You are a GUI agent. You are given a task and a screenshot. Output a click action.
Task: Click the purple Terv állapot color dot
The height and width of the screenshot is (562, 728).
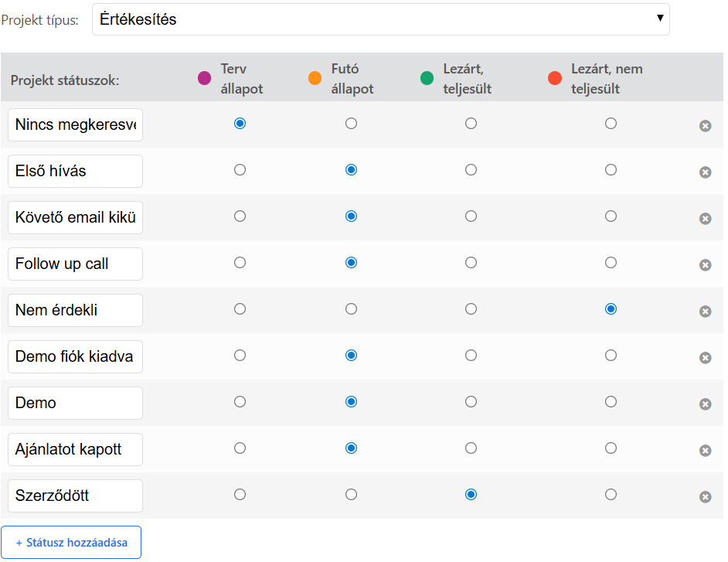[x=205, y=78]
